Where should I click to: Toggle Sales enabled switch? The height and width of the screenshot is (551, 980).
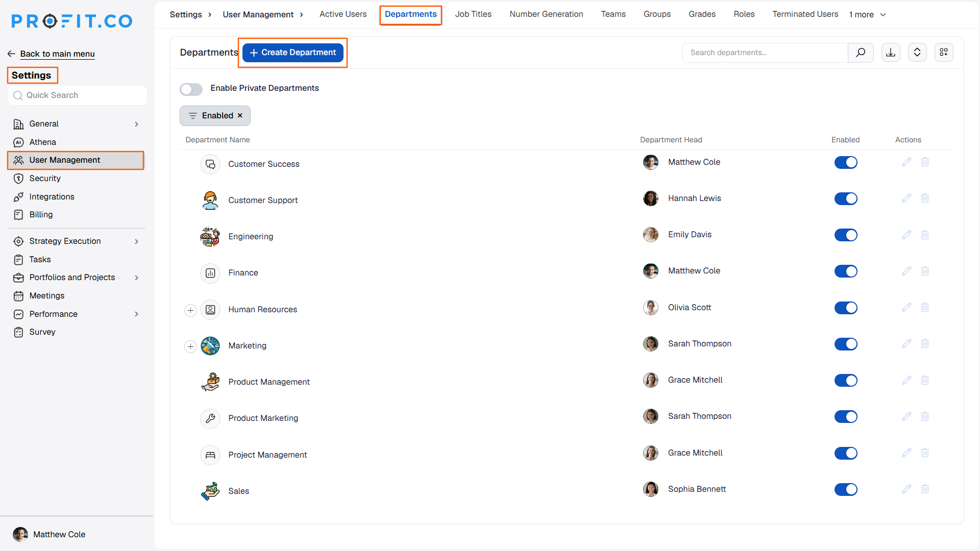tap(846, 489)
